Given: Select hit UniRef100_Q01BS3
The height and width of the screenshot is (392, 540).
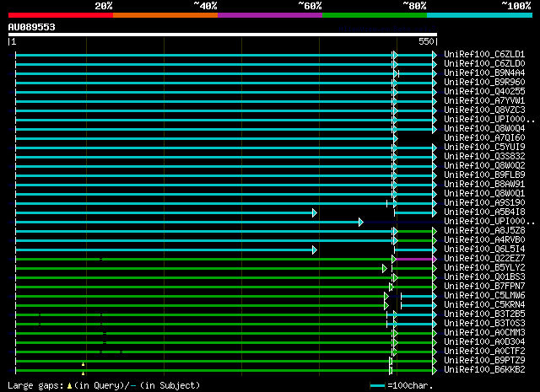Looking at the screenshot, I should 484,277.
